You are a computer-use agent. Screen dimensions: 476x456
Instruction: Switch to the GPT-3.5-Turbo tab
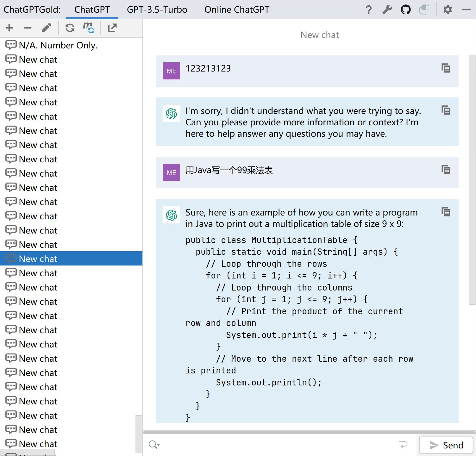pos(157,9)
